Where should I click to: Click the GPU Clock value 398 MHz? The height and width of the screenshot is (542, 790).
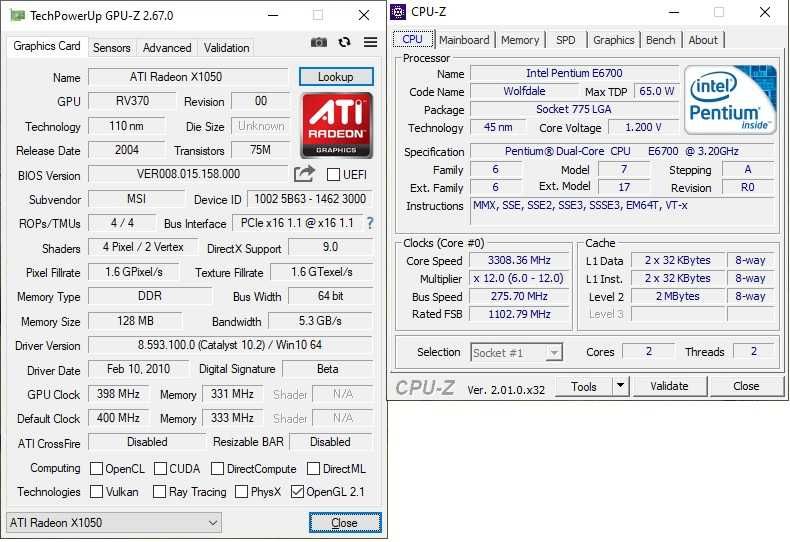118,393
